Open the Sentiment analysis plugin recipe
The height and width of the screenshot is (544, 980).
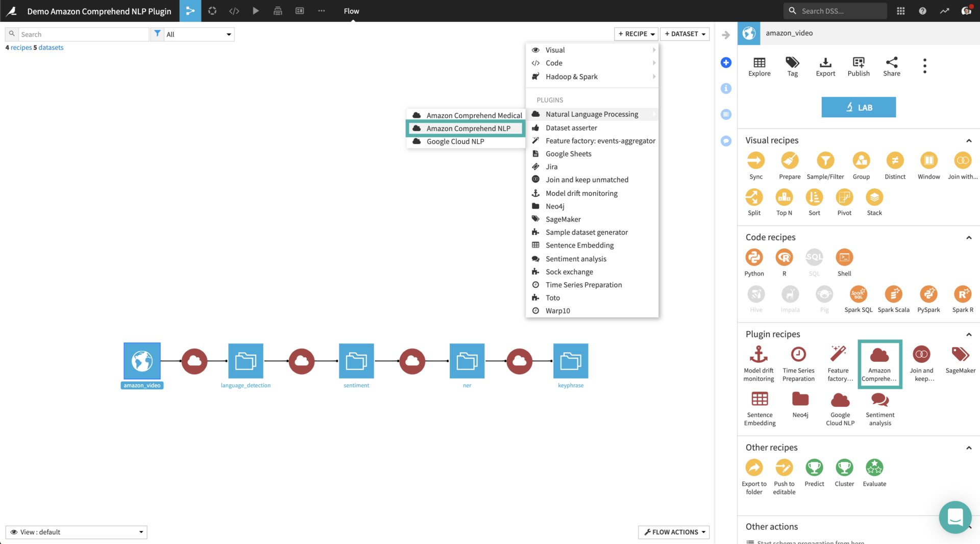coord(879,401)
